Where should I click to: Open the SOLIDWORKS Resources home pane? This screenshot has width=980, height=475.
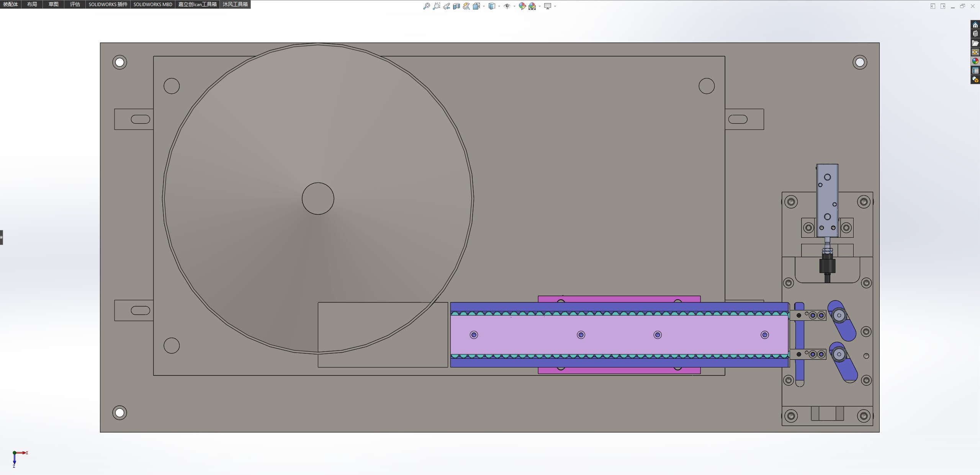point(975,25)
